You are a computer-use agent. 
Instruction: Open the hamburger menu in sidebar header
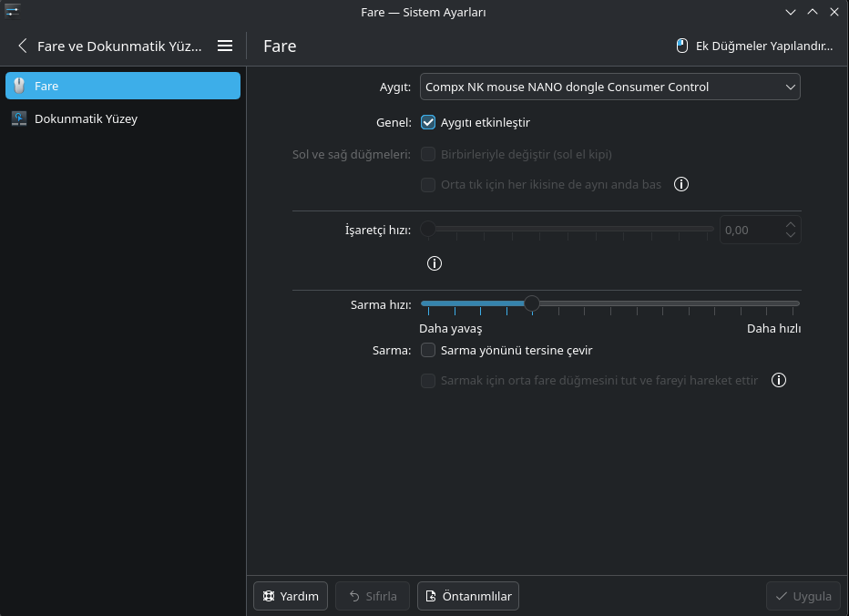coord(225,46)
